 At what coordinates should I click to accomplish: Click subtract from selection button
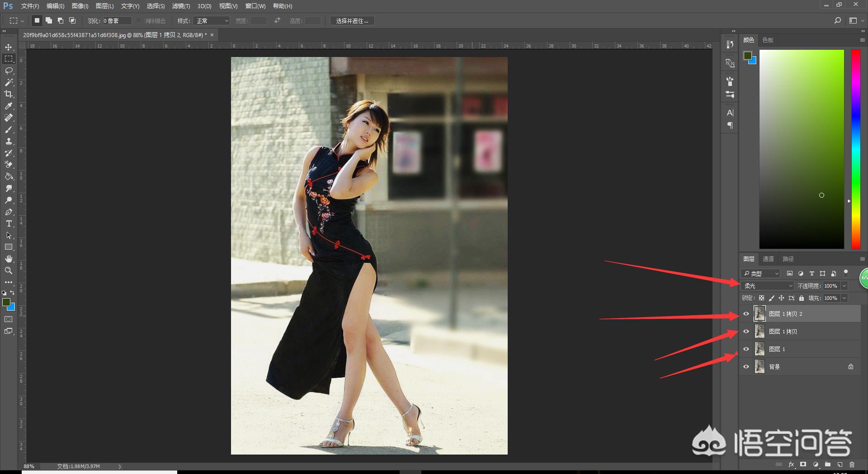[x=61, y=20]
